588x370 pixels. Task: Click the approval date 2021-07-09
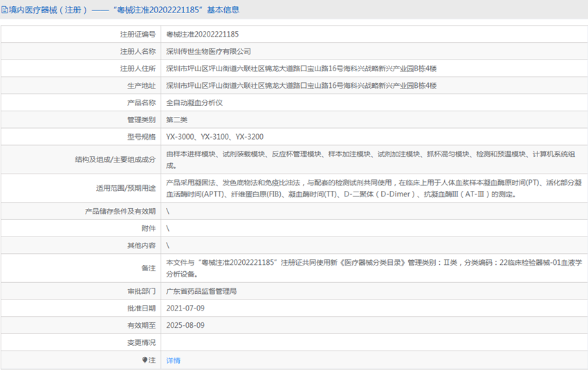[x=185, y=308]
